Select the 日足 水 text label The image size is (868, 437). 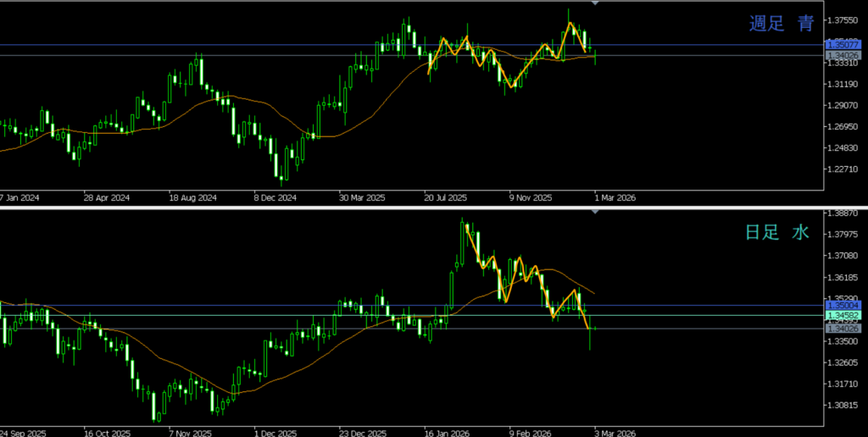[x=777, y=232]
